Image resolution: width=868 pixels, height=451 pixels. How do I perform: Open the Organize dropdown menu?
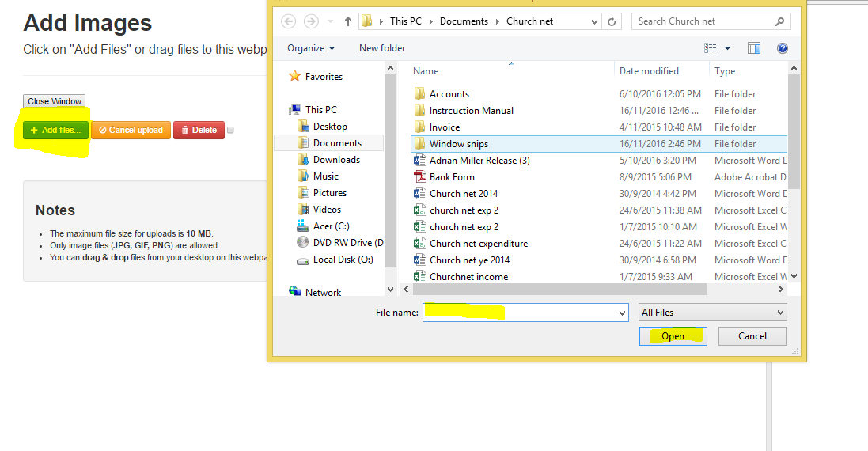coord(310,48)
